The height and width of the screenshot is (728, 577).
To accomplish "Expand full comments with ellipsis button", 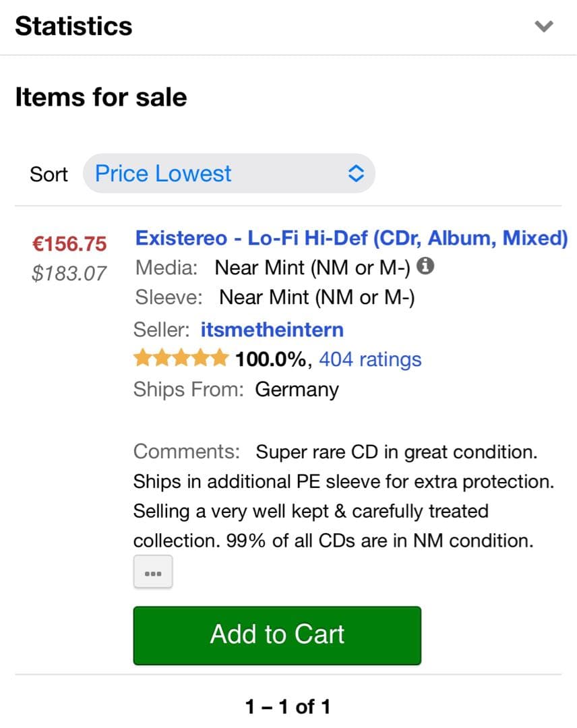I will [x=153, y=572].
